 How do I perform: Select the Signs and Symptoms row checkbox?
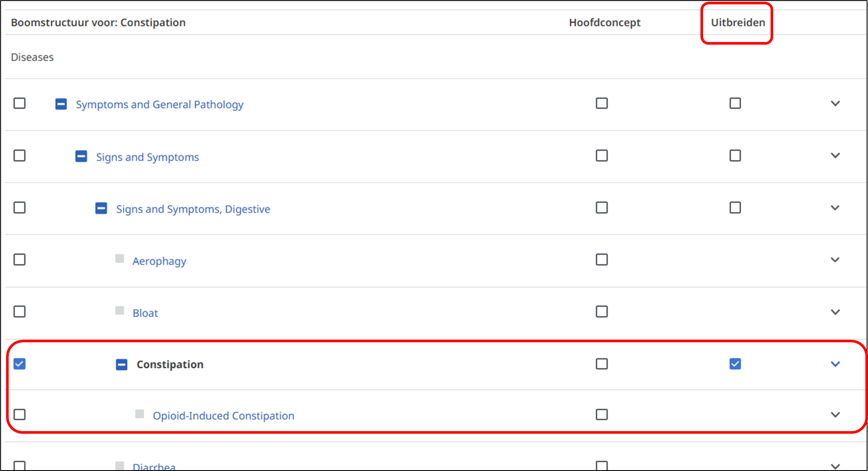pyautogui.click(x=19, y=156)
